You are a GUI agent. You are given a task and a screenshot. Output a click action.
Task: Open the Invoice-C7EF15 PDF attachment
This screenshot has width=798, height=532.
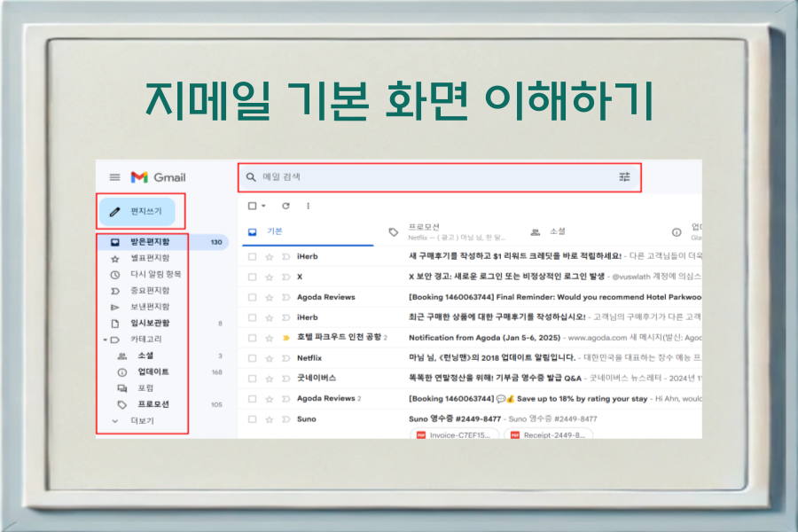tap(454, 434)
